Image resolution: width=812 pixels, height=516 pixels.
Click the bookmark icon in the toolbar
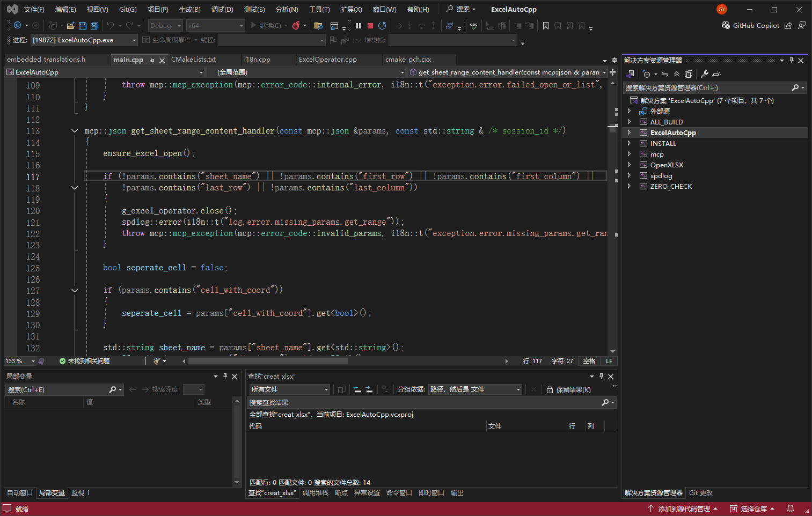(546, 25)
